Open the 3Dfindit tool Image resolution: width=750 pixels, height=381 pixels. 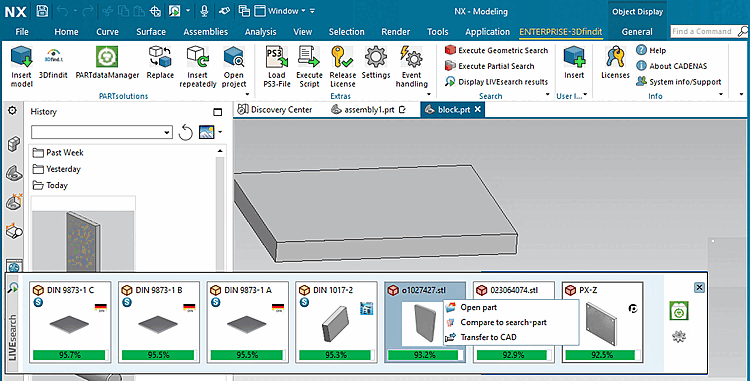(x=53, y=63)
